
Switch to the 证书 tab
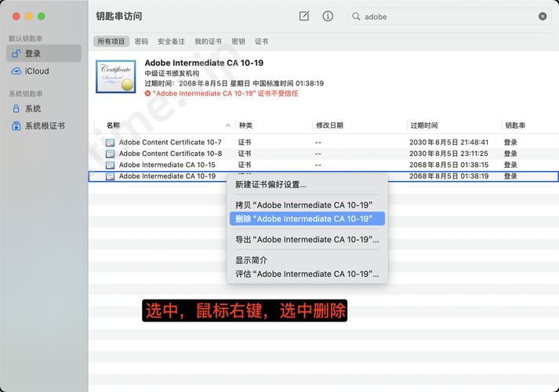[261, 42]
